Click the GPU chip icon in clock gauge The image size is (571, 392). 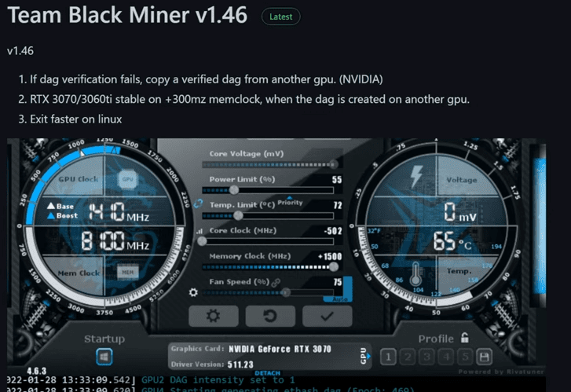127,179
